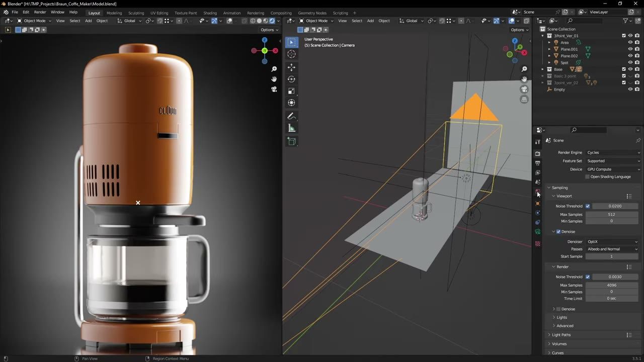Switch perspective/orthographic grid icon in right viewport

click(524, 99)
